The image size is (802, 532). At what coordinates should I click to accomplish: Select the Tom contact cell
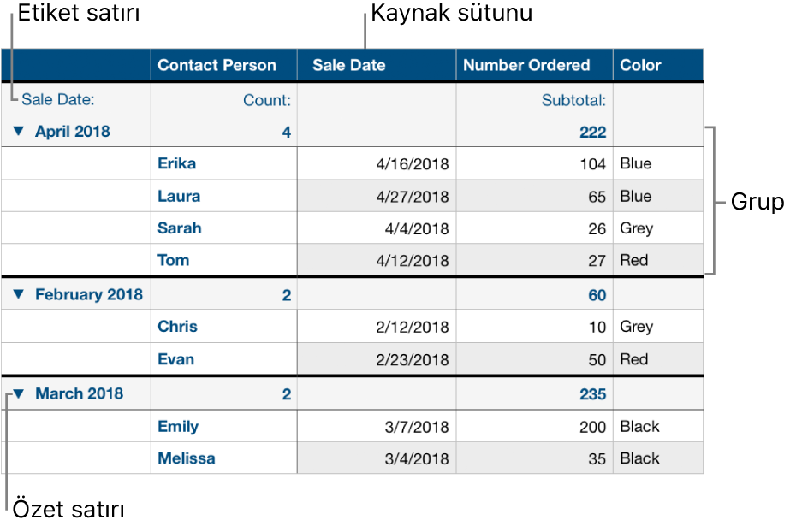[174, 260]
